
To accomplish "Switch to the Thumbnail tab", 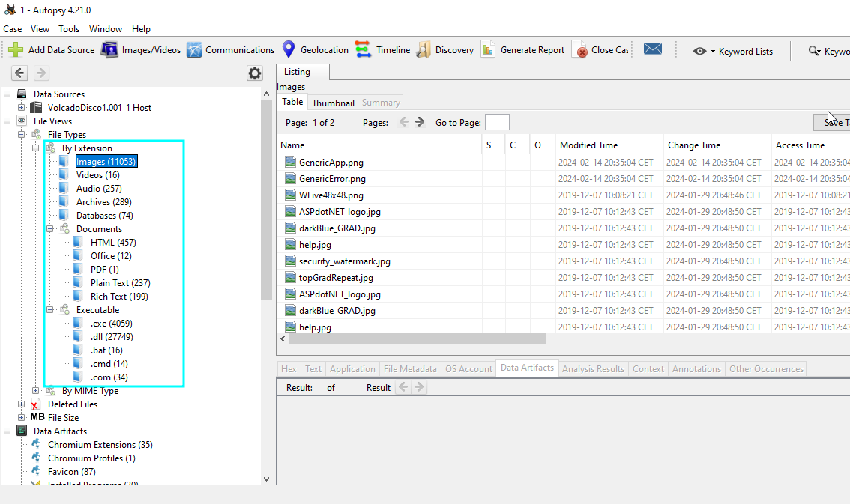I will (333, 103).
